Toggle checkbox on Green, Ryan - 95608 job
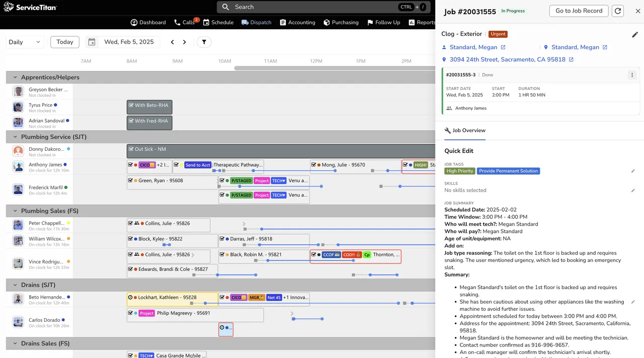The width and height of the screenshot is (644, 358). pyautogui.click(x=131, y=181)
